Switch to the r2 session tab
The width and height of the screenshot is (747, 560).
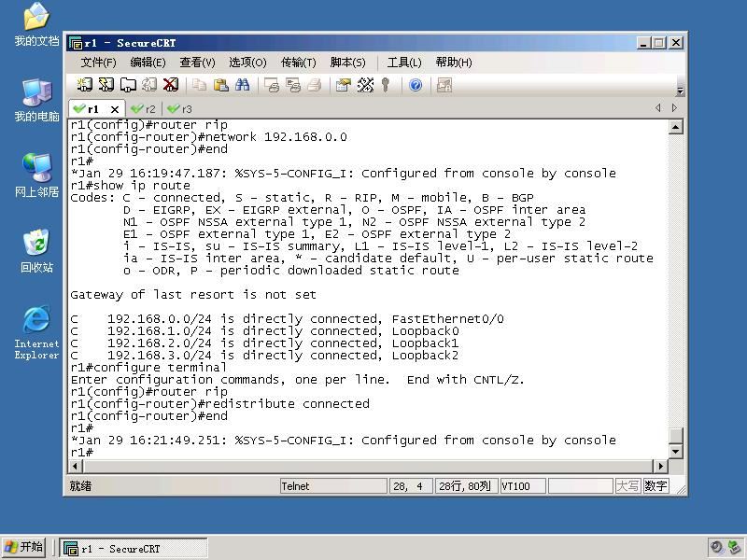pos(144,109)
